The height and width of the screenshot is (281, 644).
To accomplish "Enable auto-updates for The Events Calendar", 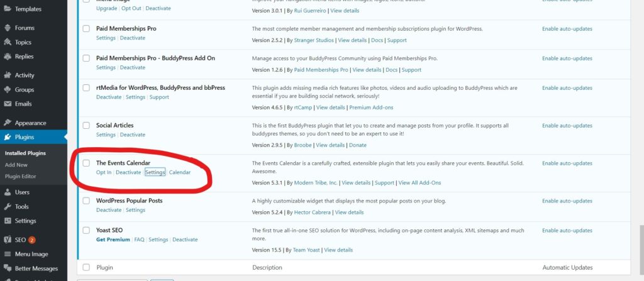I will (x=567, y=163).
